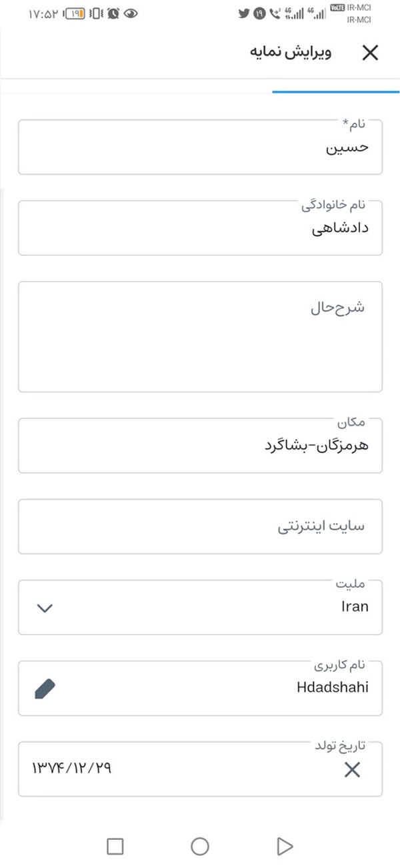
Task: Open the nationality field showing Iran
Action: tap(200, 607)
